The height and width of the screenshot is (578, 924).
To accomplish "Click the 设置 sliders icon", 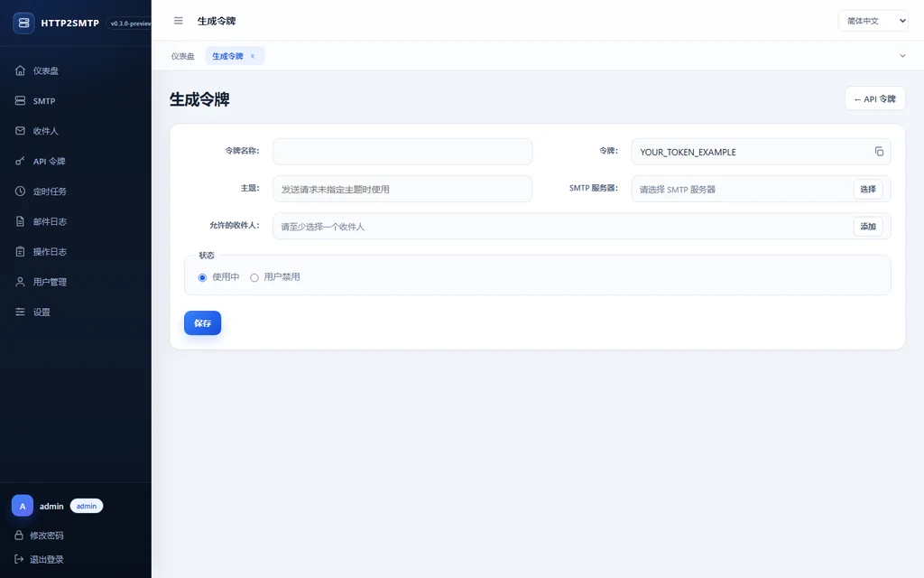I will 20,312.
